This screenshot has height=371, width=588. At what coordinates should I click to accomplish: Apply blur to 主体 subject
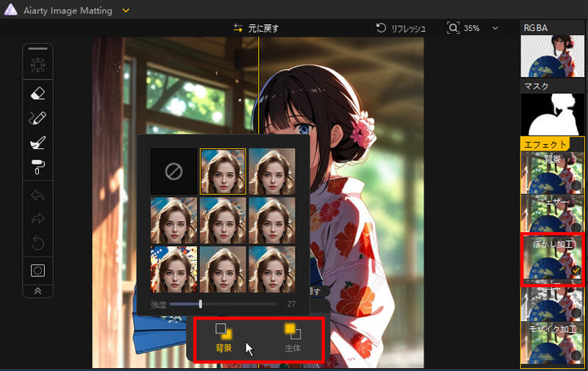coord(293,338)
